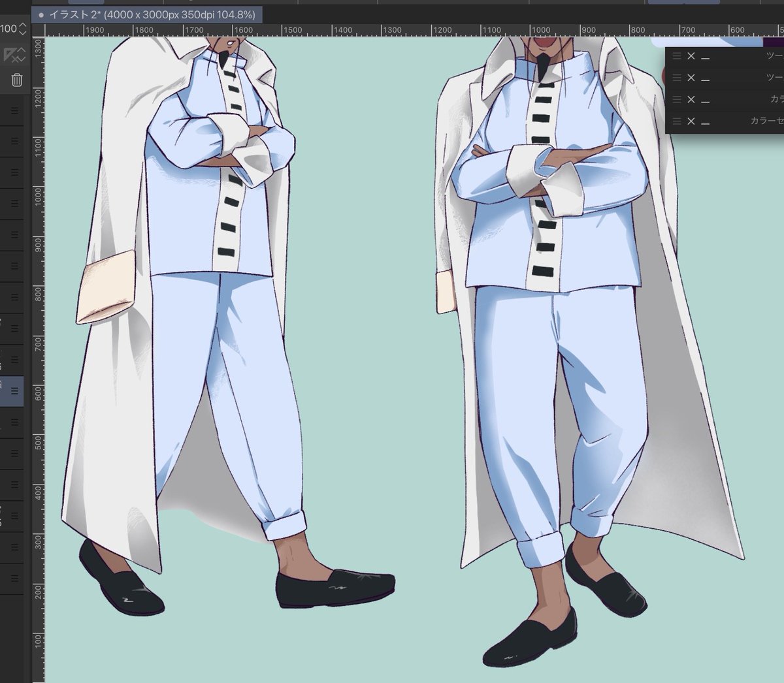
Task: Open the menu icon of the カラ panel row
Action: (677, 99)
